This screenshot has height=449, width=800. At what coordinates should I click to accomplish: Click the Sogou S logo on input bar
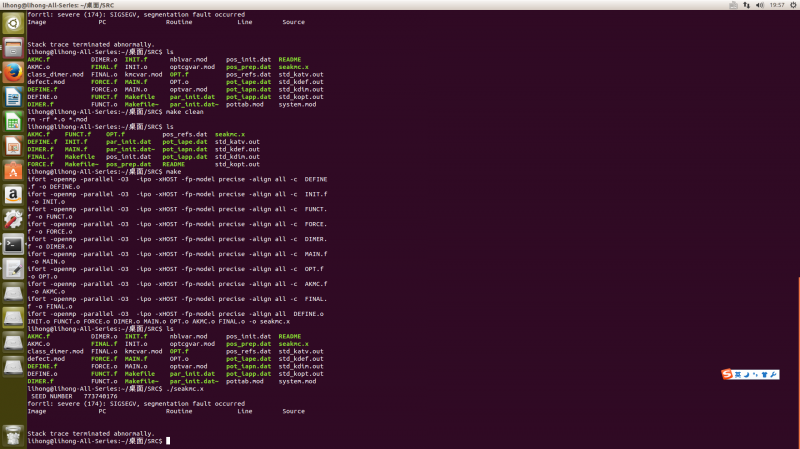click(727, 374)
